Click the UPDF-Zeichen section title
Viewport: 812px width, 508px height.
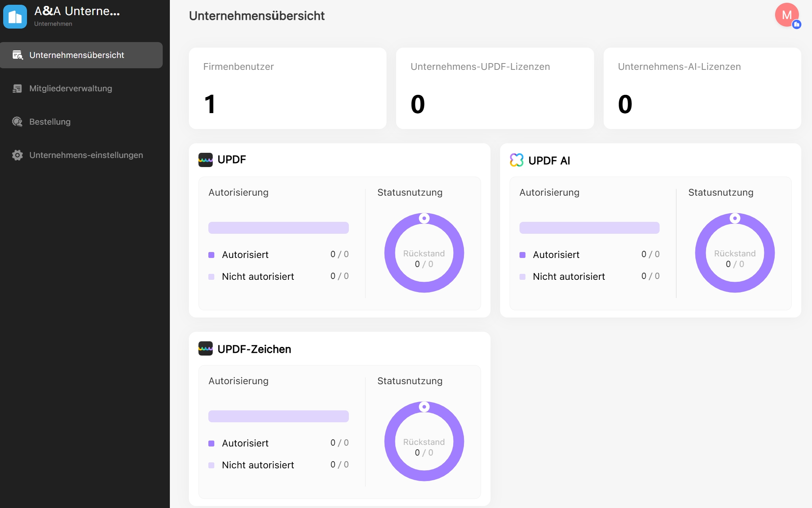click(x=254, y=349)
